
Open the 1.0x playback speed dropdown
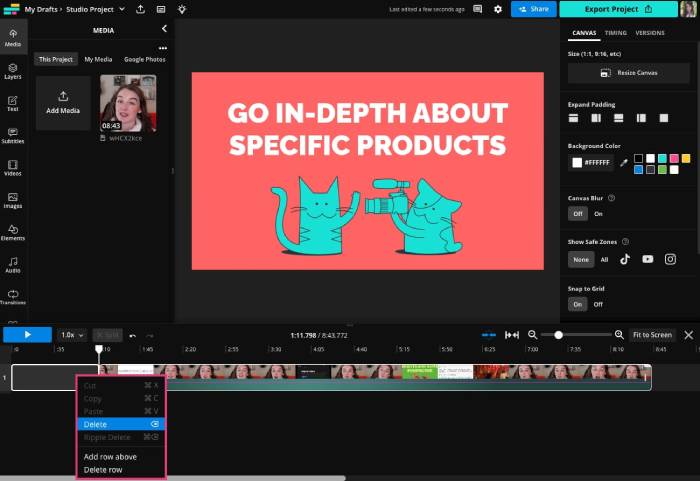click(x=72, y=335)
